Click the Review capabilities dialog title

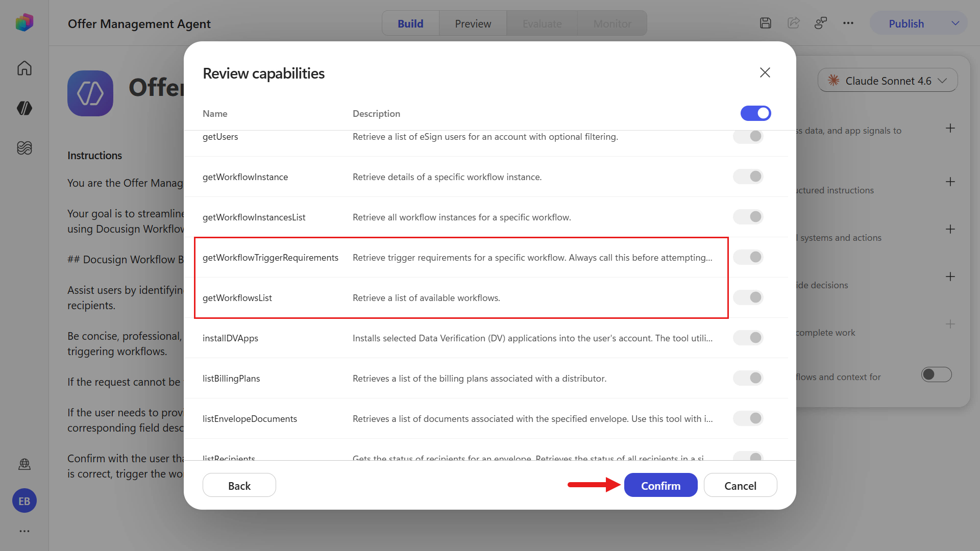263,73
